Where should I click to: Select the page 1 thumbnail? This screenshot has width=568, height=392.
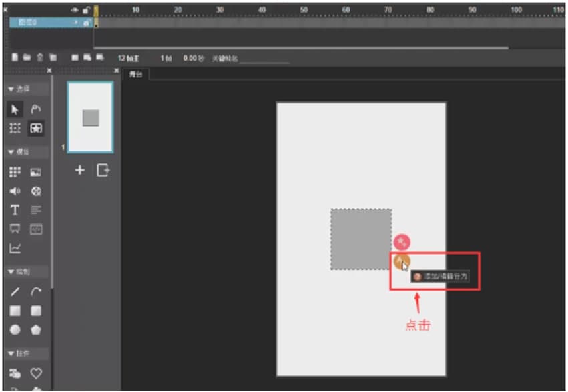91,118
